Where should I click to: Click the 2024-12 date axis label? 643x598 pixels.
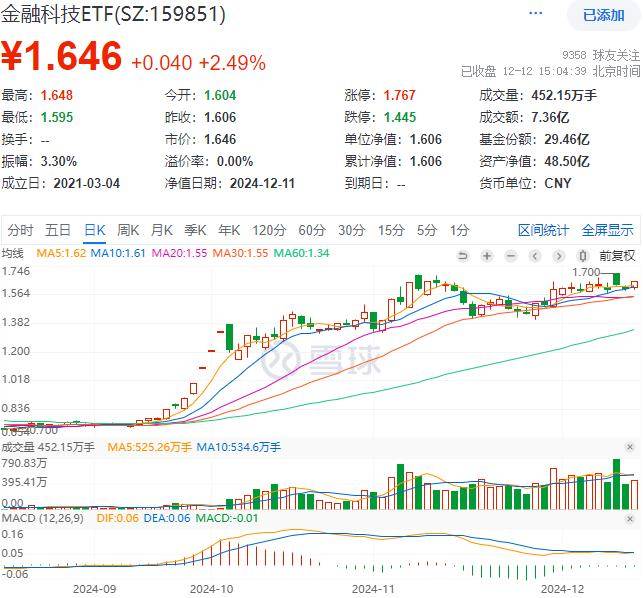pos(562,589)
